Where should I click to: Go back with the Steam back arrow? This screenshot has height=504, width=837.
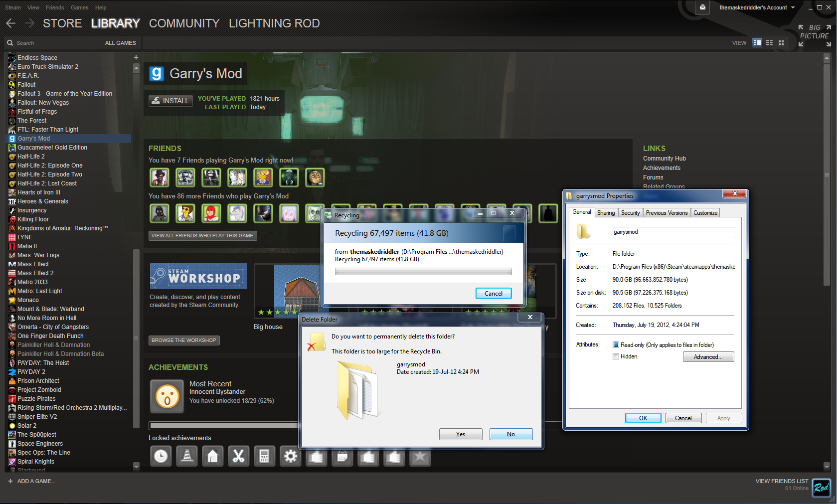[11, 23]
